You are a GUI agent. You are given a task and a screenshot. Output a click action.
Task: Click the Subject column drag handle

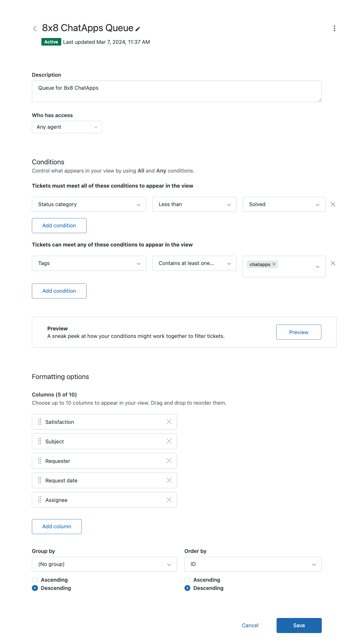pyautogui.click(x=40, y=441)
